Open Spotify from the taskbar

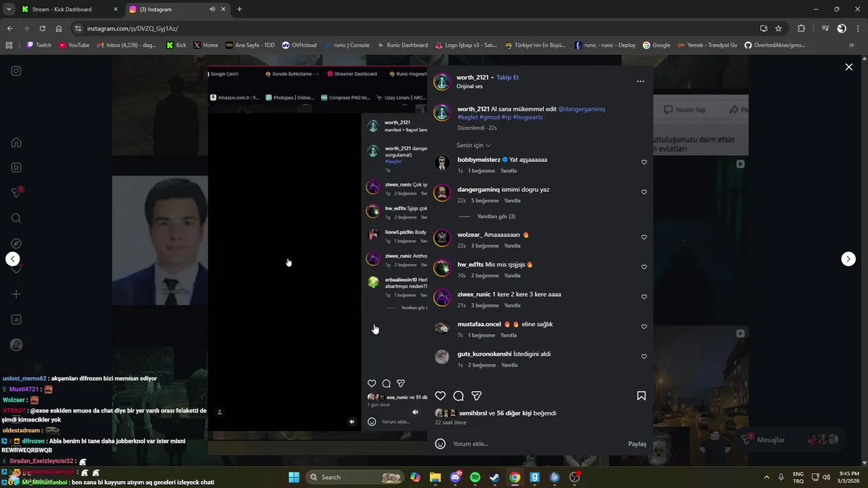pyautogui.click(x=475, y=477)
